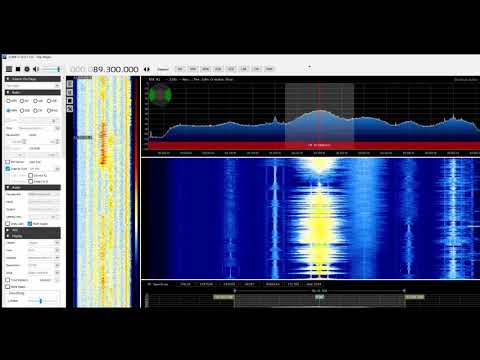Select DSB demodulation mode
Image resolution: width=480 pixels, height=360 pixels.
25,110
